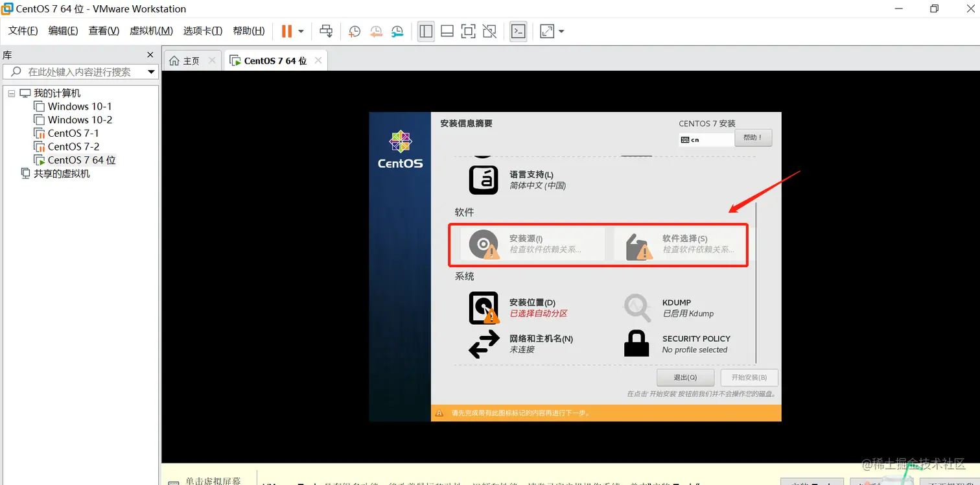Screen dimensions: 980x485
Task: Restore down the VMware Workstation window
Action: pos(934,9)
